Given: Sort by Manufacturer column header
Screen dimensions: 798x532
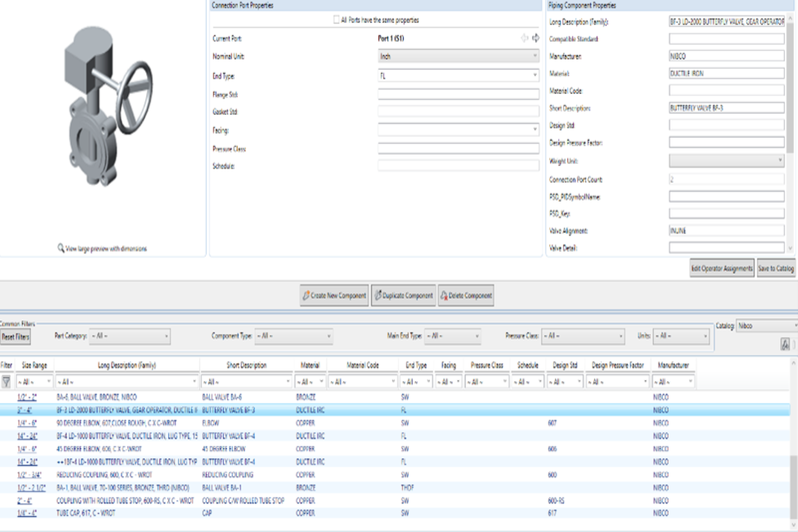Looking at the screenshot, I should click(x=673, y=365).
